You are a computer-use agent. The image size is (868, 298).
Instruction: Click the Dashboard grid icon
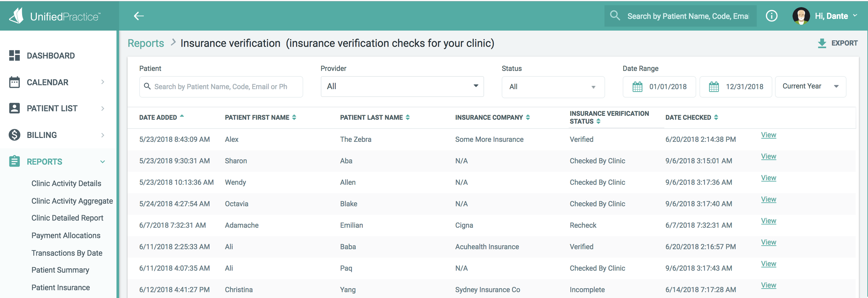pos(15,56)
